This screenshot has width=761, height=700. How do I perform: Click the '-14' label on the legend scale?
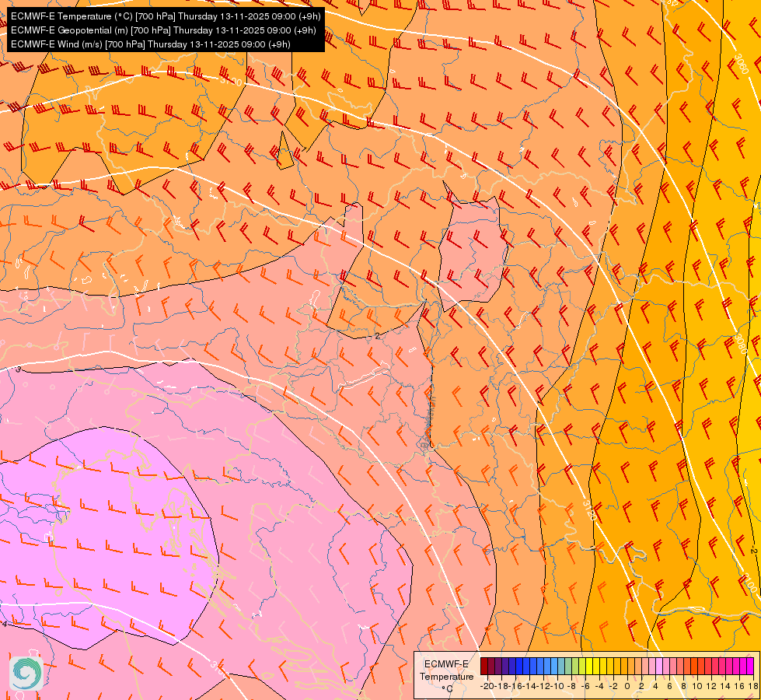pos(529,686)
